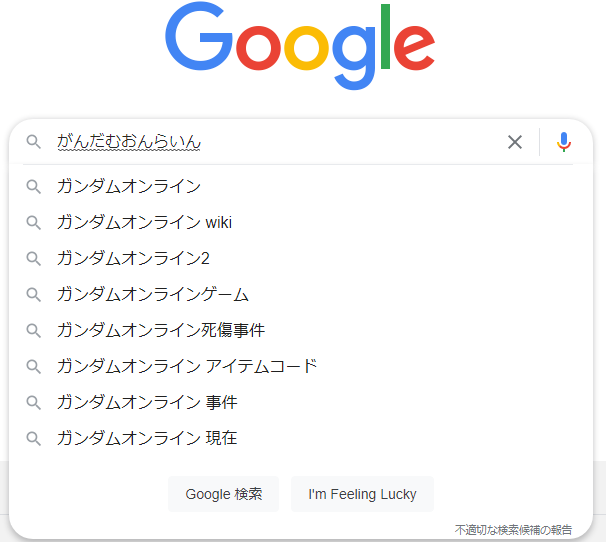Click magnifier icon beside ガンダムオンライン死傷事件
Screen dimensions: 606x542
point(34,330)
